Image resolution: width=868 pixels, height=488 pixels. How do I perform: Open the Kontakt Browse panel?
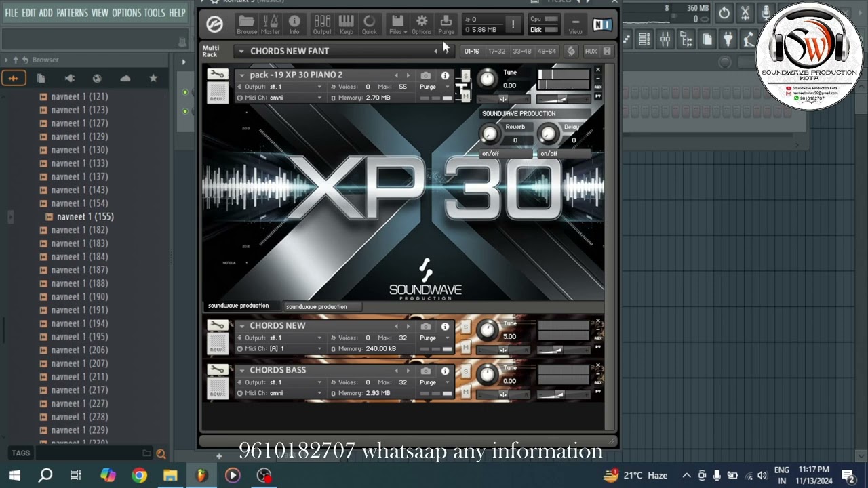click(x=247, y=24)
